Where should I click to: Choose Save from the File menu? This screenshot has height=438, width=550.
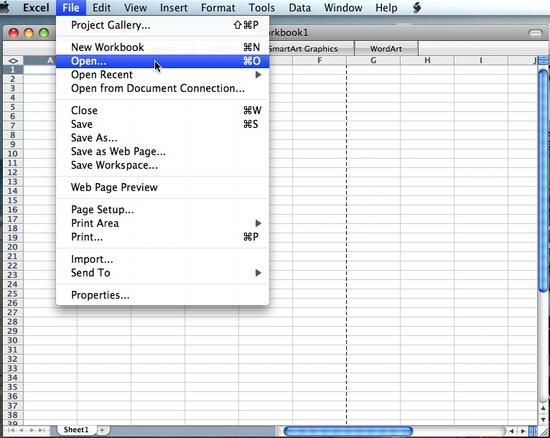(162, 124)
